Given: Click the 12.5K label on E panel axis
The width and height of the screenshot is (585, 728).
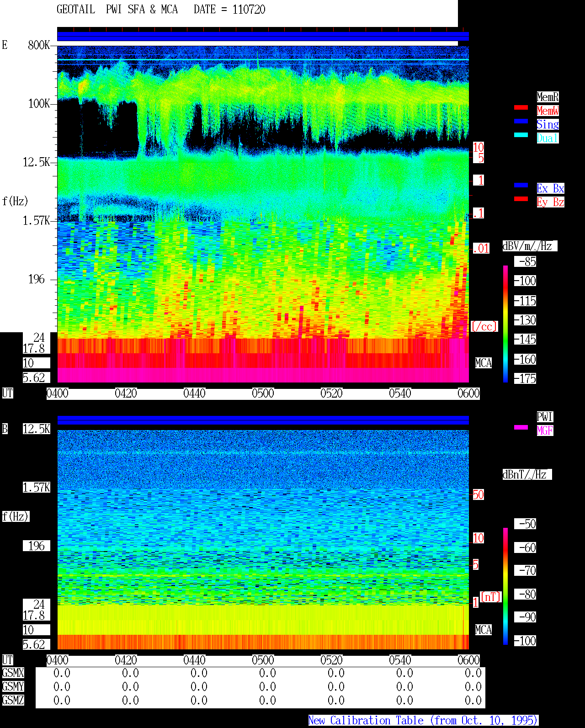Looking at the screenshot, I should pyautogui.click(x=37, y=162).
